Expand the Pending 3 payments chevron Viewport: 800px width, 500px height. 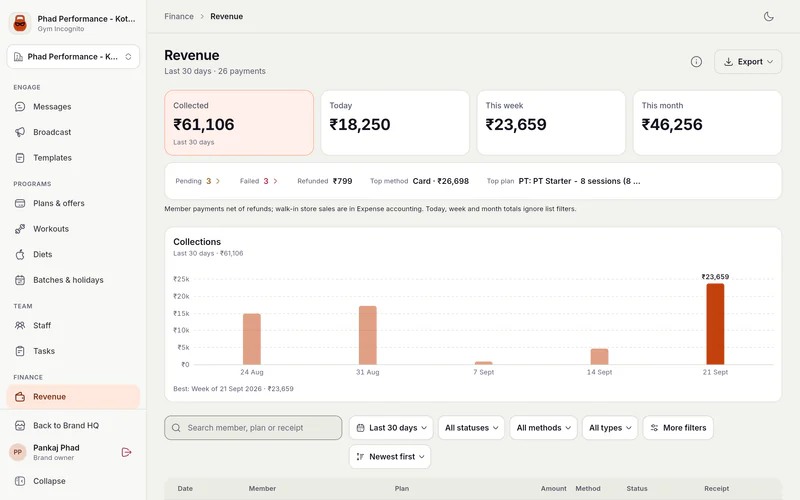pos(218,181)
